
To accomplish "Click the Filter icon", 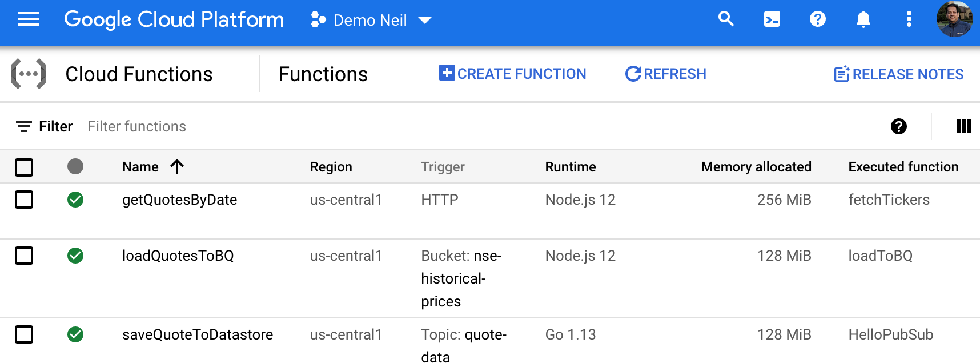I will [x=23, y=126].
